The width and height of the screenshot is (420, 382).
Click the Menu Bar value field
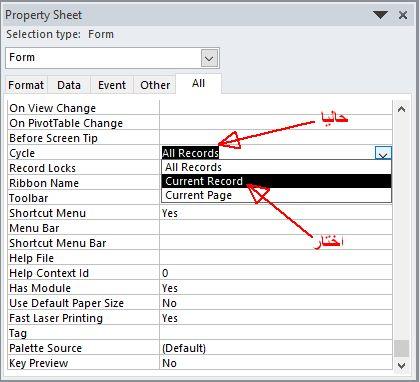click(x=276, y=228)
